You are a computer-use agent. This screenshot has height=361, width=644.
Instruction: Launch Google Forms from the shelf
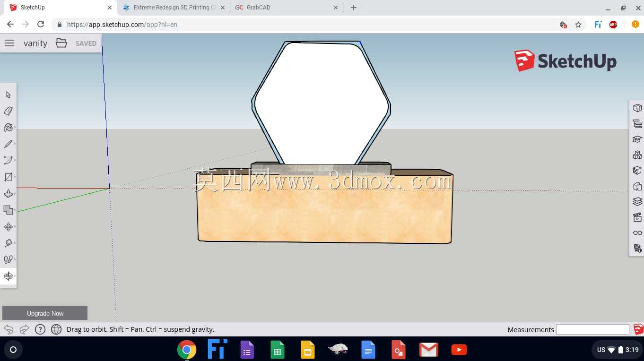click(247, 350)
